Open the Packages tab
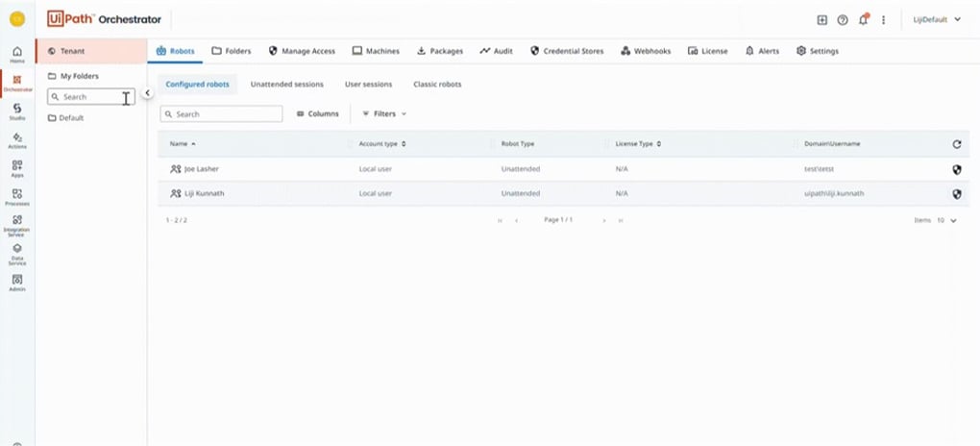Viewport: 980px width, 446px height. click(440, 51)
